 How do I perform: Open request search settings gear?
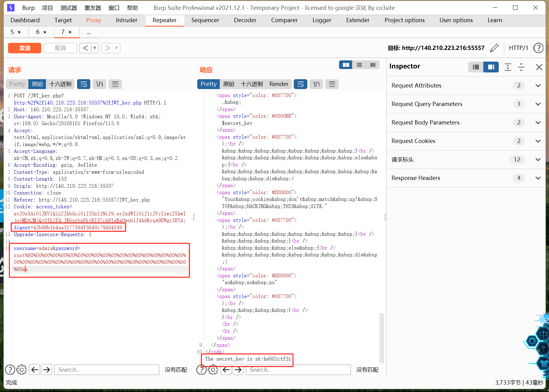pos(22,370)
